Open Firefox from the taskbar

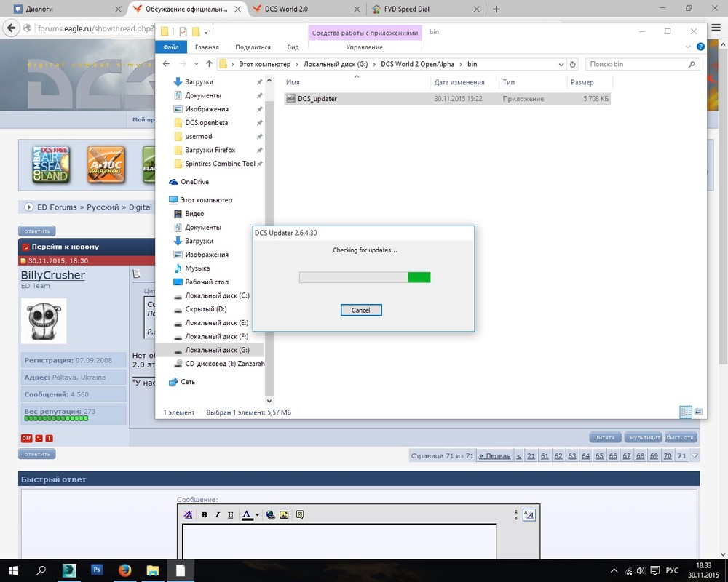click(x=124, y=570)
